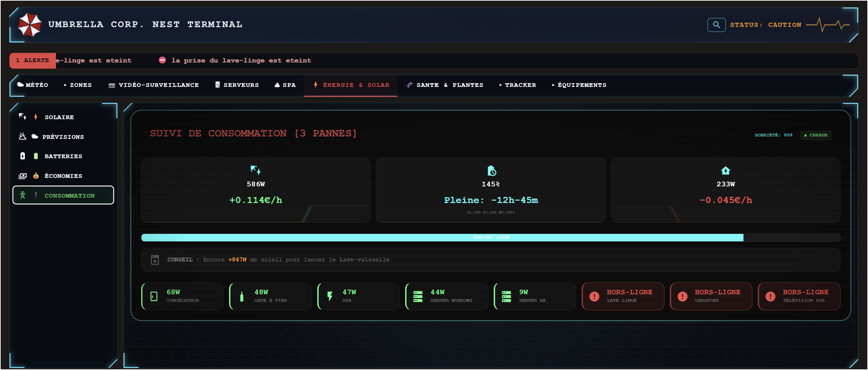
Task: Open Prévisions in the sidebar
Action: pyautogui.click(x=63, y=136)
